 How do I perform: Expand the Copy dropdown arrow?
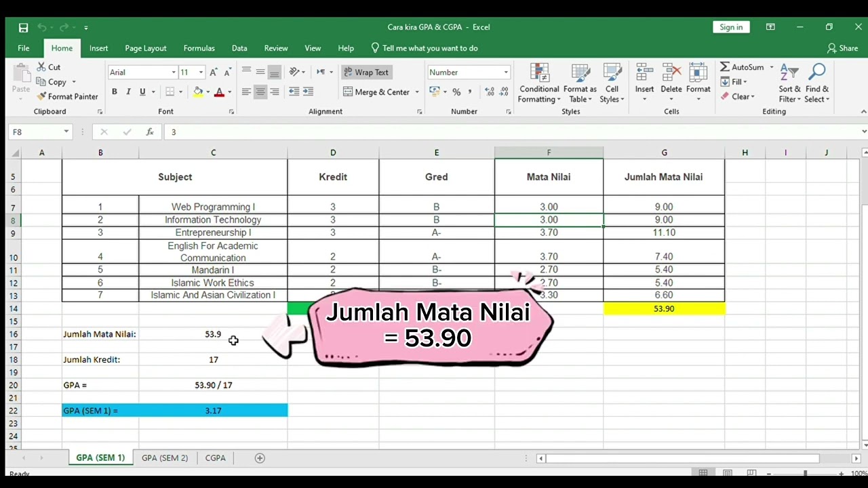coord(73,82)
